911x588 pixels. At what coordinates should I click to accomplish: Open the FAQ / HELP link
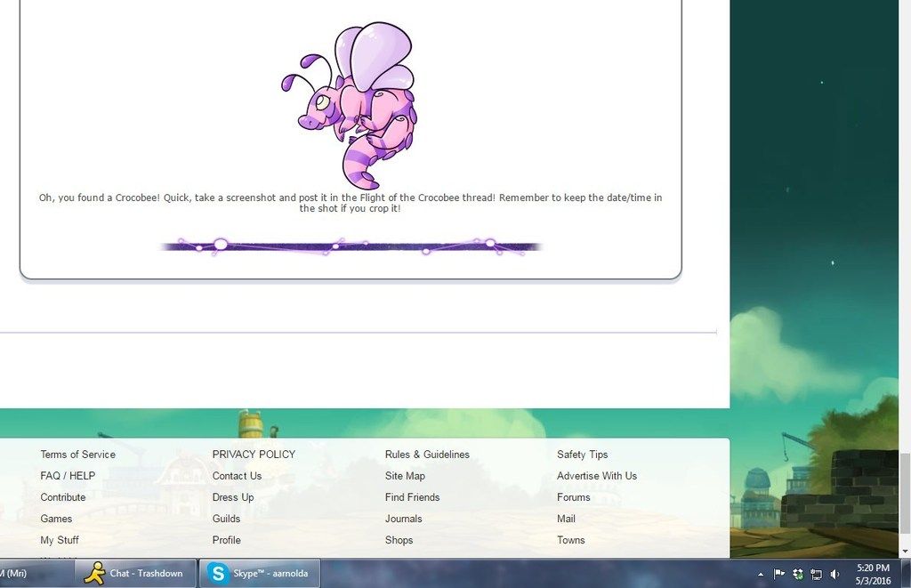click(x=68, y=476)
